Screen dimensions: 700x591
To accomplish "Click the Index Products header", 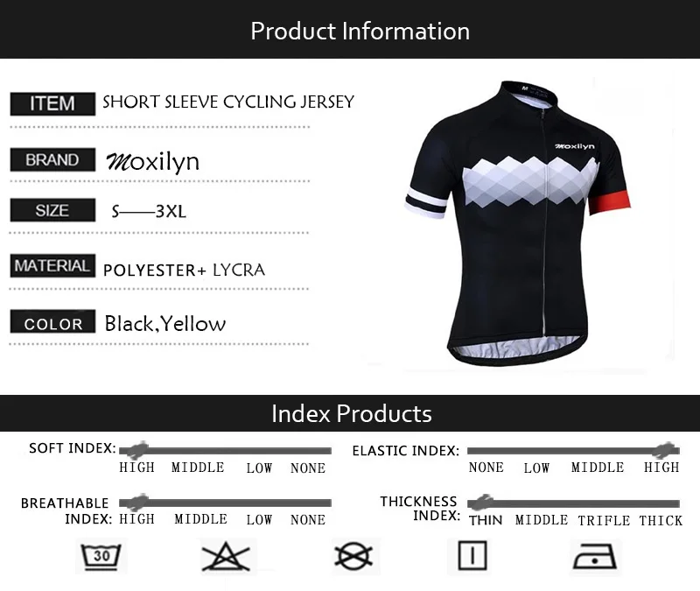I will click(350, 413).
